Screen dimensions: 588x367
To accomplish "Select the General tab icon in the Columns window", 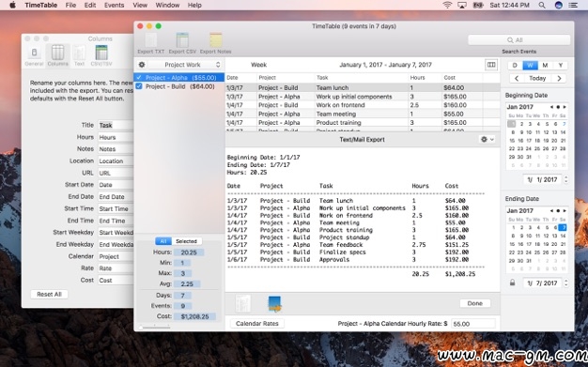I will [x=34, y=55].
